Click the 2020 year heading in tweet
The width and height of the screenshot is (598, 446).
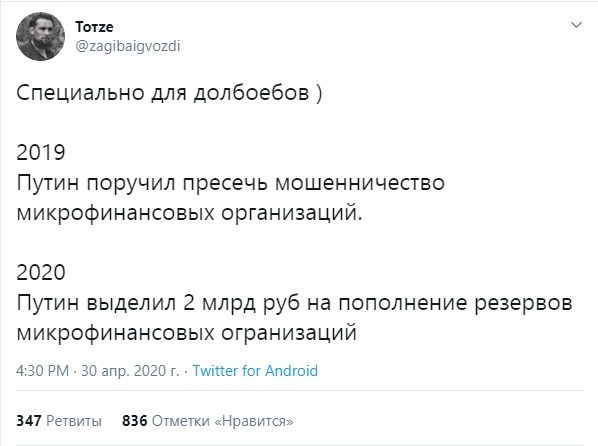(x=41, y=272)
